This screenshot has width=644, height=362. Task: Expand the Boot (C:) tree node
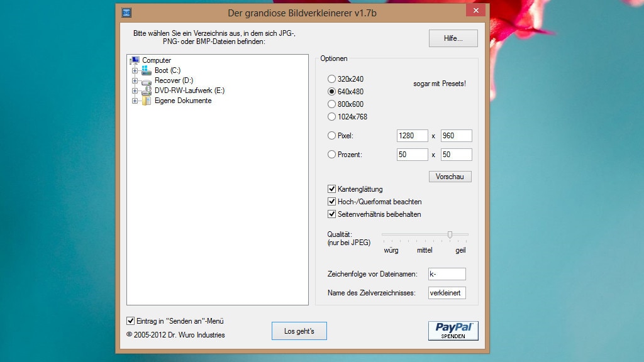(135, 71)
